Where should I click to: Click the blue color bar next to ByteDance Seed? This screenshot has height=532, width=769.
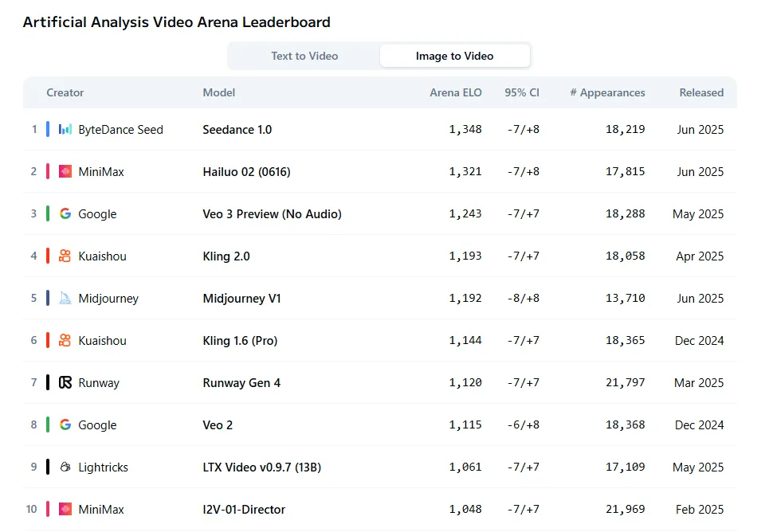(x=48, y=129)
